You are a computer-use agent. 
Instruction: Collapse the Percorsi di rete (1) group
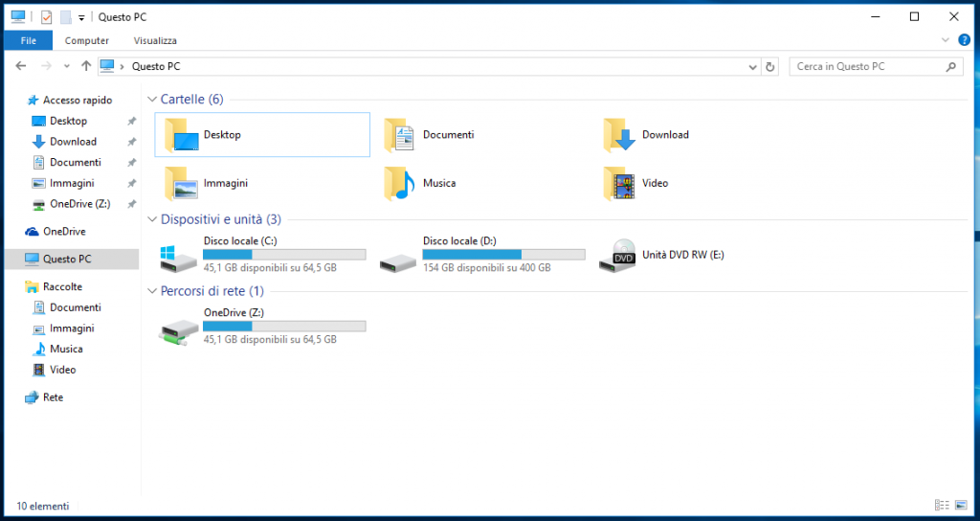[x=152, y=291]
